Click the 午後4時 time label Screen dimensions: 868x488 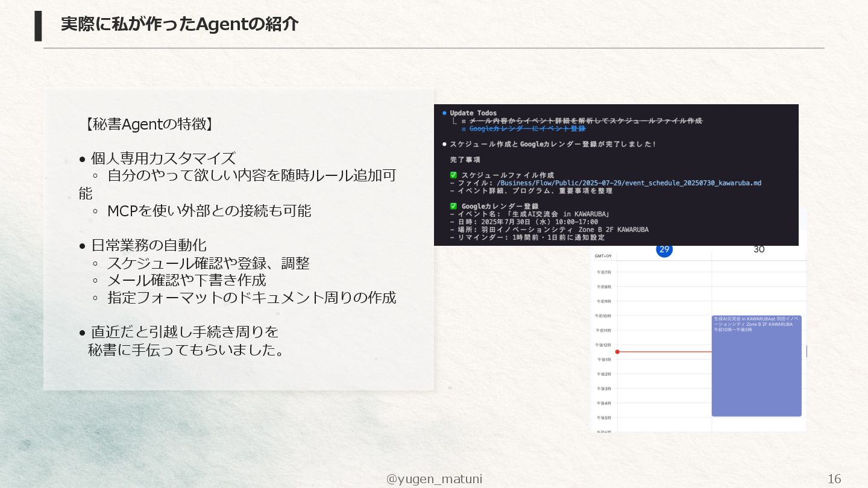(x=604, y=403)
